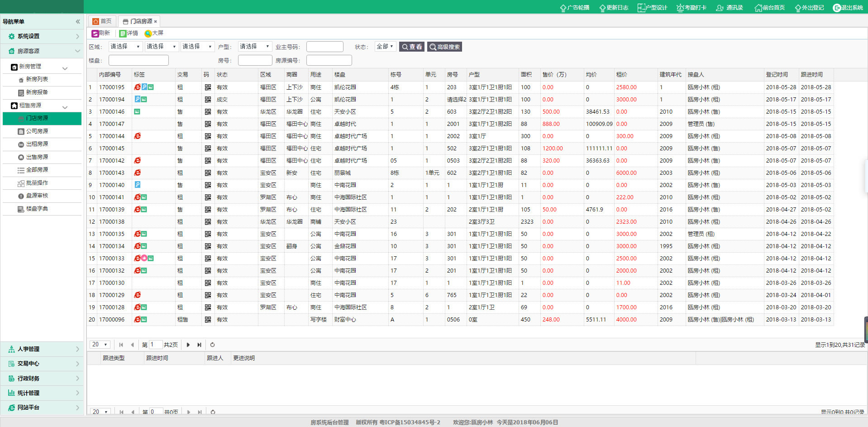Go to 前台首页 in the top bar
Viewport: 868px width, 427px height.
point(769,8)
